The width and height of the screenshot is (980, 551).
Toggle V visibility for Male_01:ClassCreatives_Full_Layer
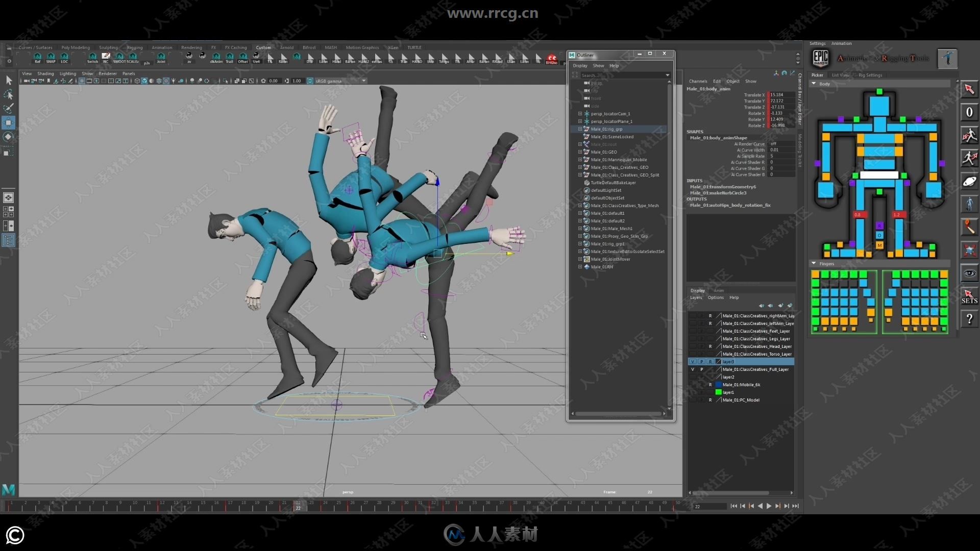693,369
